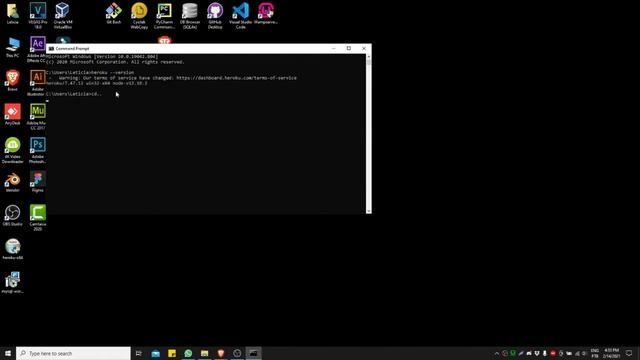Open the OBS Studio desktop shortcut
This screenshot has width=640, height=360.
pyautogui.click(x=13, y=216)
